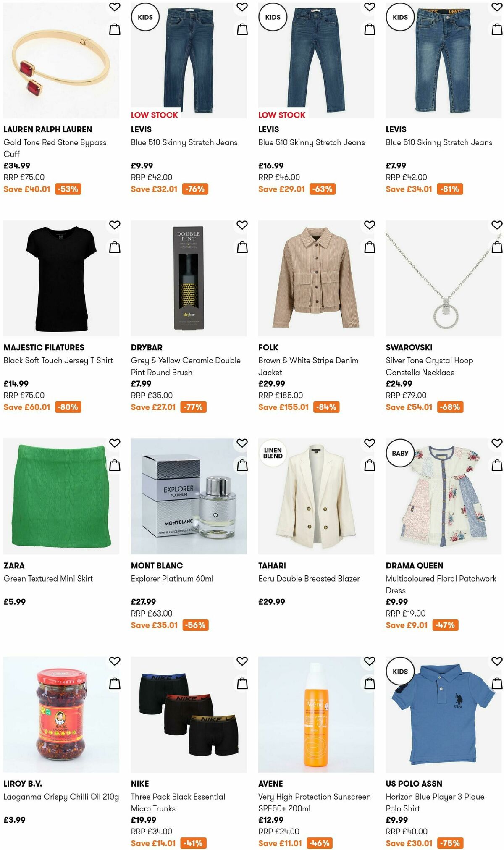Click the BABY badge on the patchwork dress
Screen dimensions: 504x850
point(399,453)
